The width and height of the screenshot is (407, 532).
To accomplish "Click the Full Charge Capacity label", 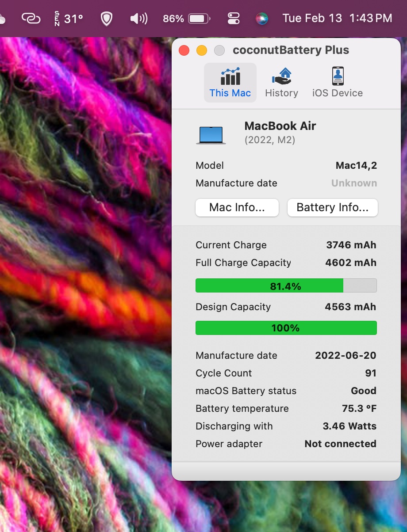I will click(243, 262).
